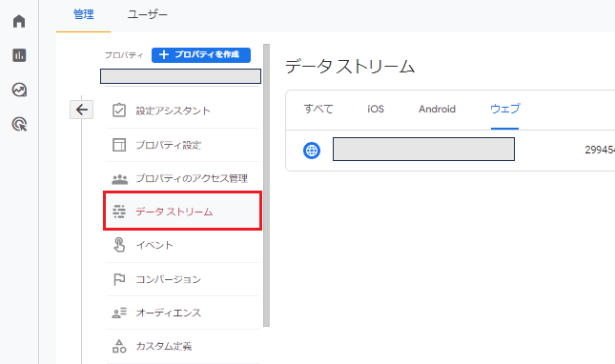Viewport: 615px width, 364px height.
Task: Select the Android stream tab
Action: tap(437, 109)
